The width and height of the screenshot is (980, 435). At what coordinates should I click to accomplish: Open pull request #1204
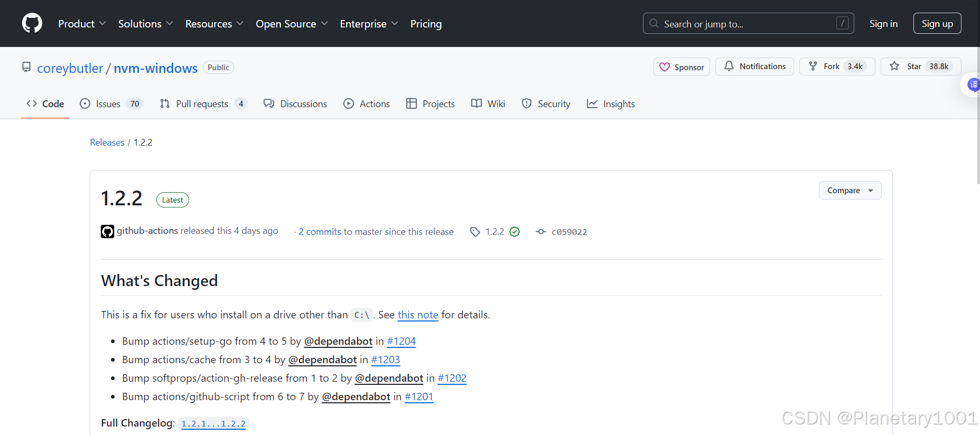click(x=402, y=341)
